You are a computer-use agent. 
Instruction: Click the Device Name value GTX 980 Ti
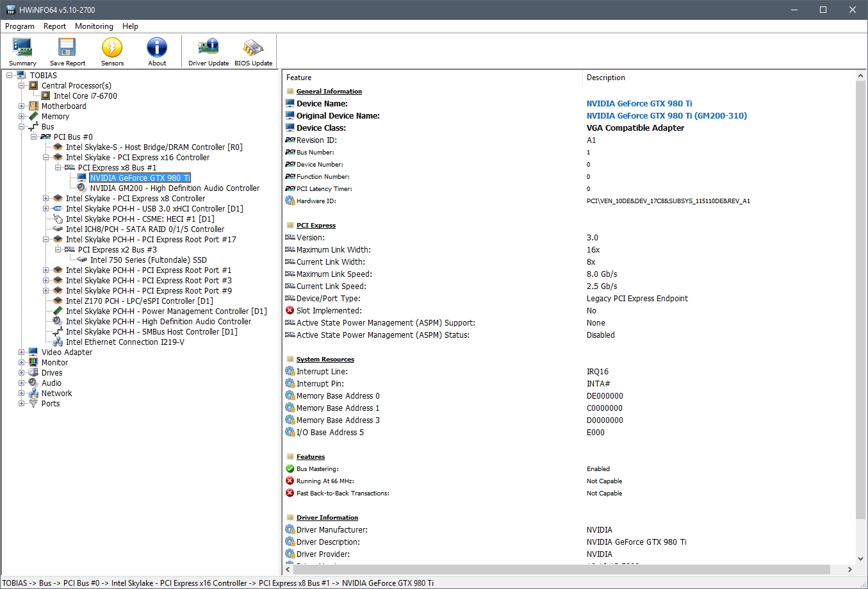point(639,104)
